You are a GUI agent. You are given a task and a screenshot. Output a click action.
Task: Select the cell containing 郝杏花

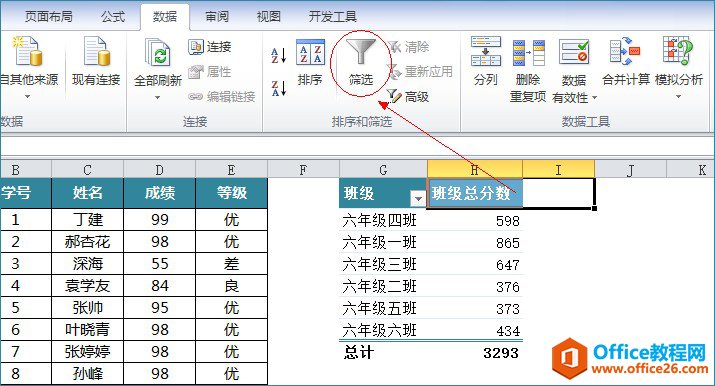(x=88, y=242)
